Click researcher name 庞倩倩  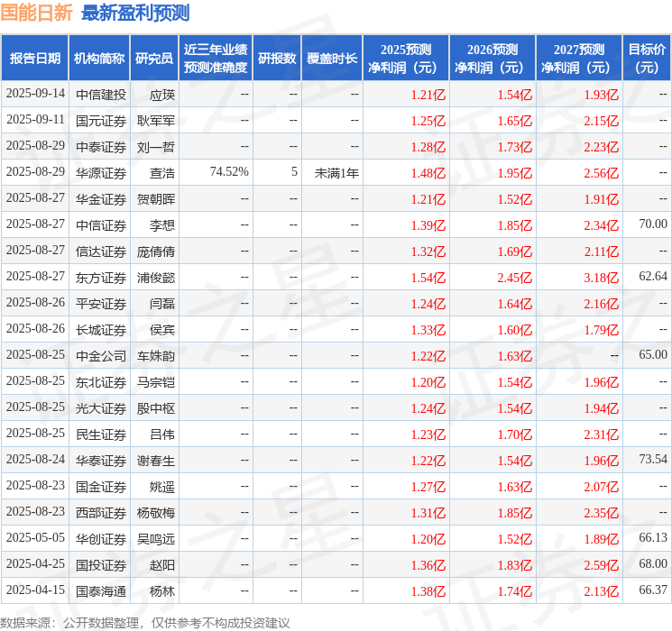(x=155, y=251)
